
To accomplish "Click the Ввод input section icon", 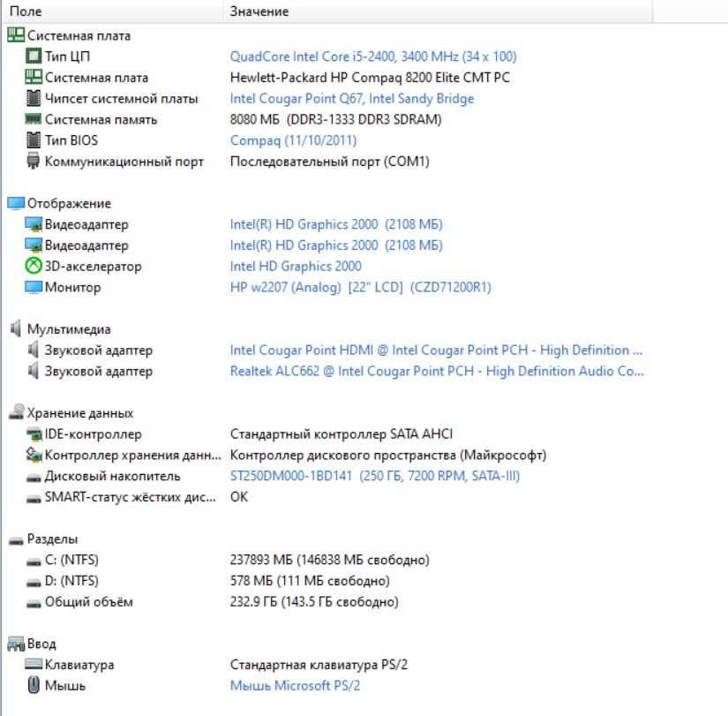I will click(16, 644).
